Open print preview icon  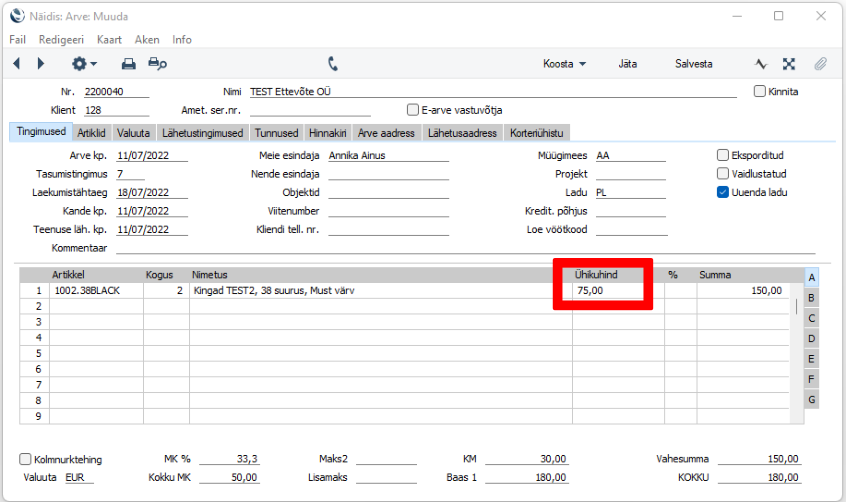[158, 64]
